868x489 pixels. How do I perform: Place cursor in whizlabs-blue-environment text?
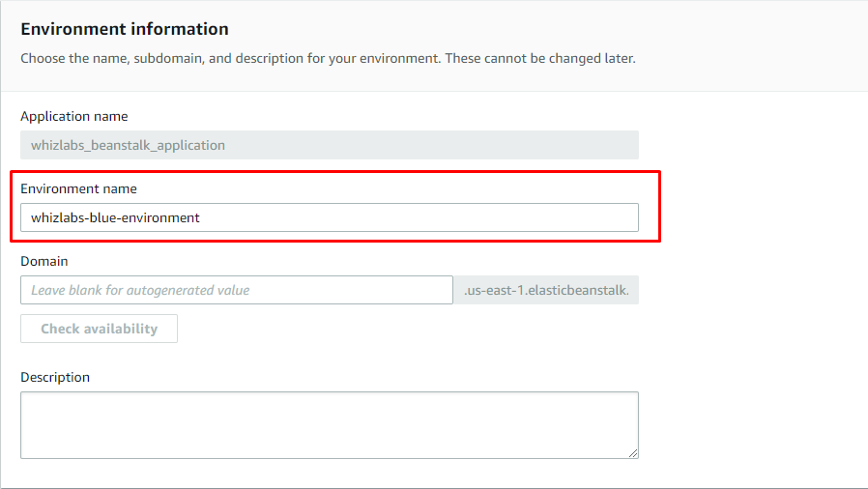[x=115, y=217]
